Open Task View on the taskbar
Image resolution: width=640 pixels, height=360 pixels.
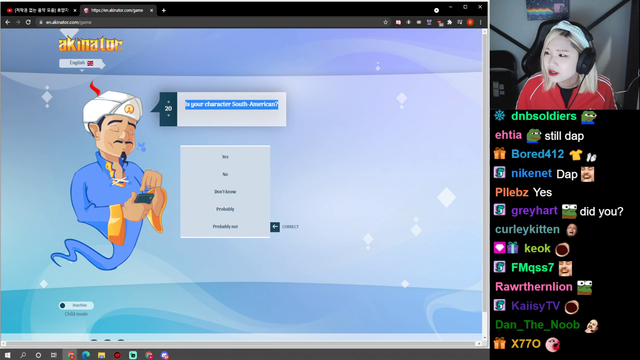point(53,355)
